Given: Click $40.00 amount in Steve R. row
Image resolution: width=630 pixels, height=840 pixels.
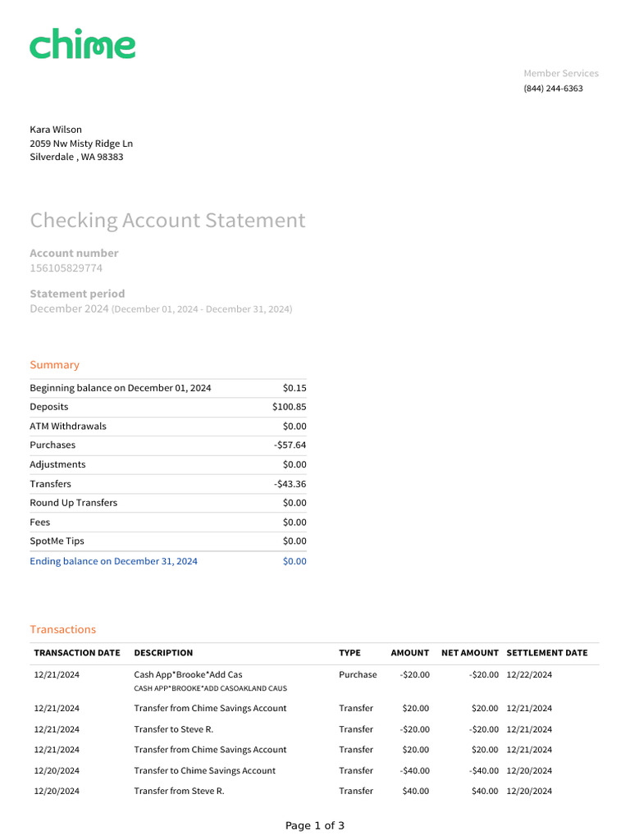Looking at the screenshot, I should coord(416,792).
